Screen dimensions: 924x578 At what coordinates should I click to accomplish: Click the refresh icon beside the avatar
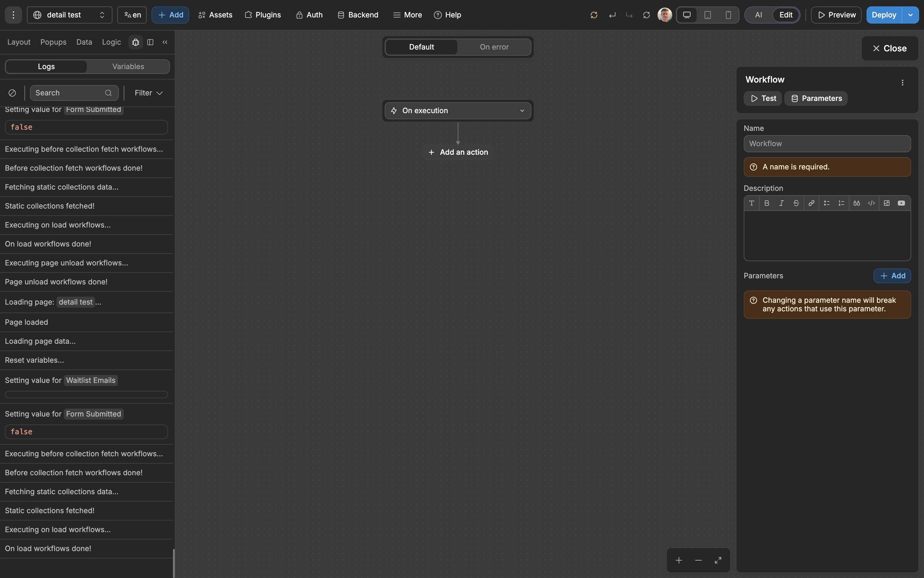[x=647, y=15]
